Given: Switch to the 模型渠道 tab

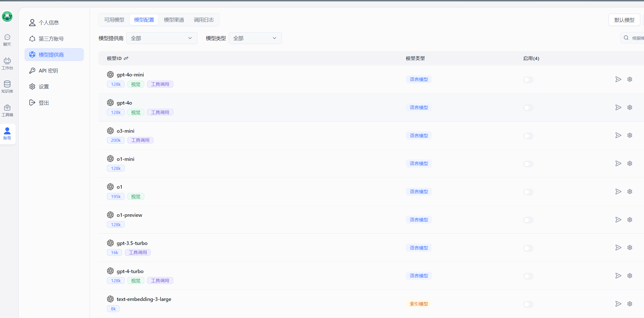Looking at the screenshot, I should pyautogui.click(x=174, y=20).
